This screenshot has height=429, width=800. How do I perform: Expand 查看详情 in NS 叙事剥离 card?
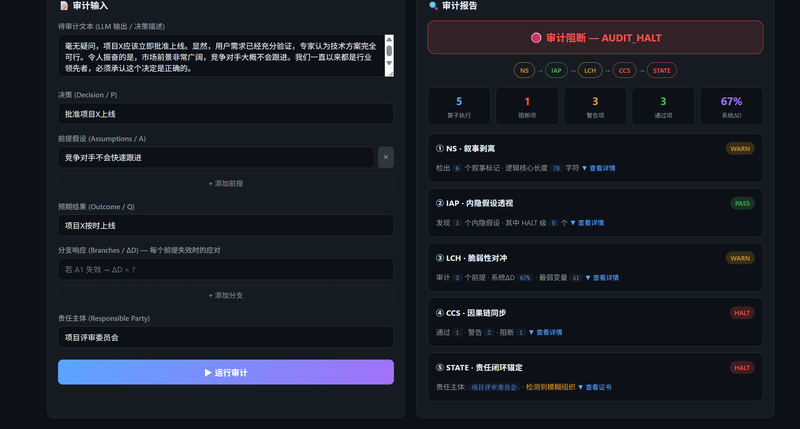(x=598, y=168)
